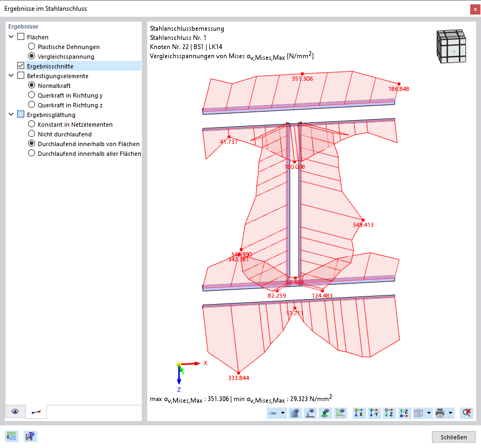
Task: Collapse the Flächen tree node
Action: (11, 37)
